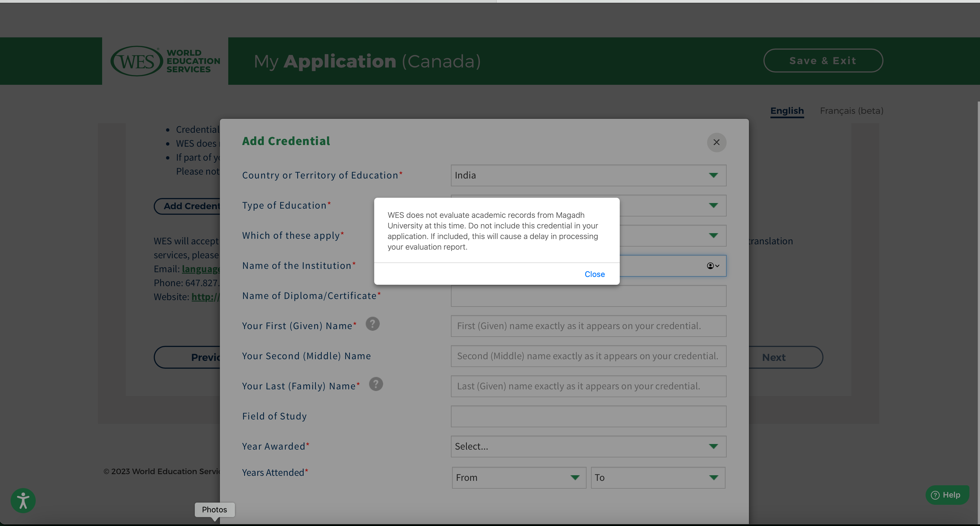Screen dimensions: 980x526
Task: Open the language services website link
Action: [205, 297]
